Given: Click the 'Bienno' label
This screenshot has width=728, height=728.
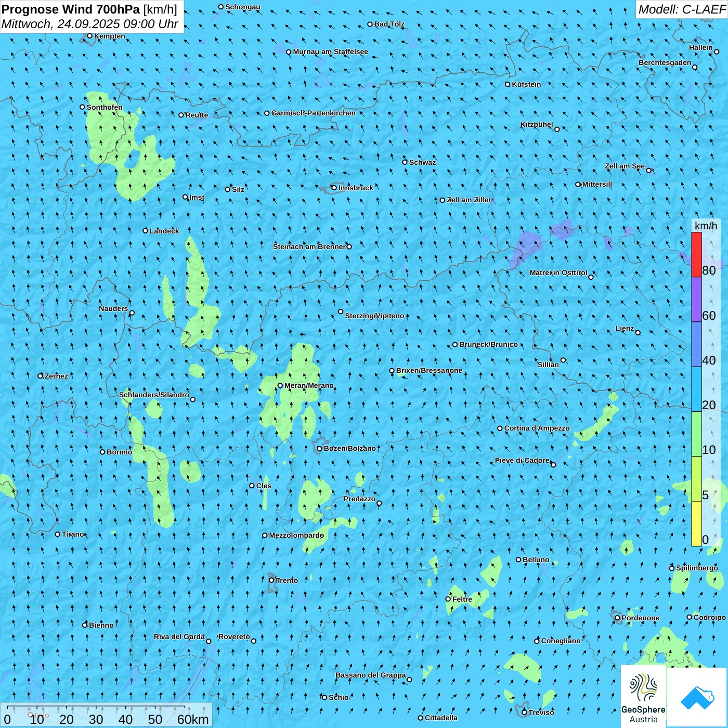Looking at the screenshot, I should [x=101, y=625].
